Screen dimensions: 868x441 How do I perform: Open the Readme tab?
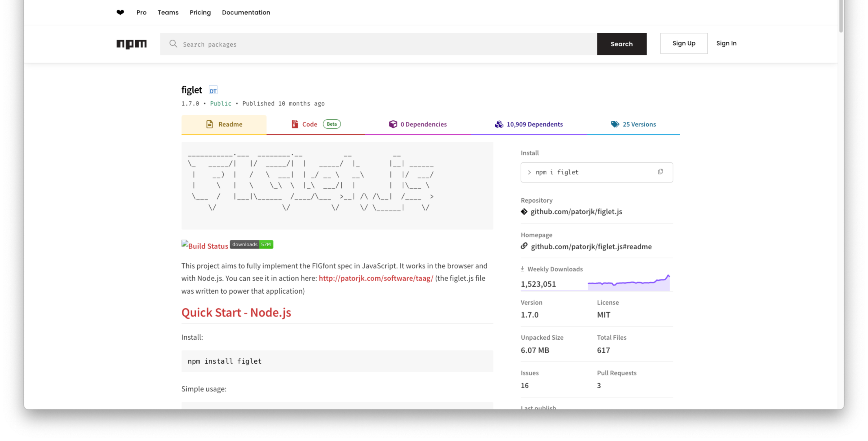click(224, 125)
